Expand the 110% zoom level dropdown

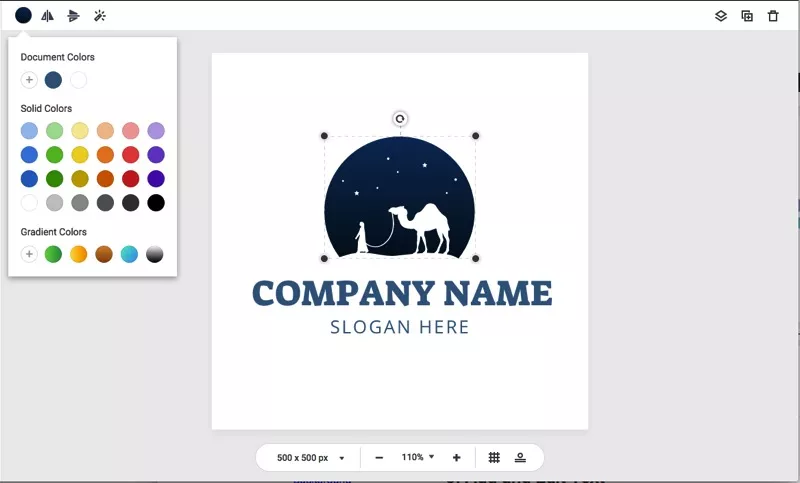(x=418, y=457)
